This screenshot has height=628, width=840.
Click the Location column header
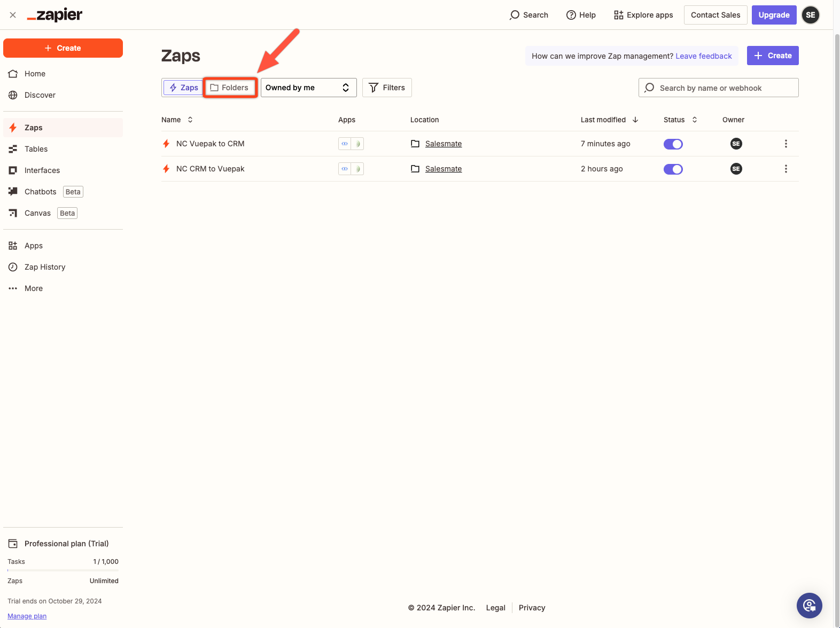click(424, 120)
